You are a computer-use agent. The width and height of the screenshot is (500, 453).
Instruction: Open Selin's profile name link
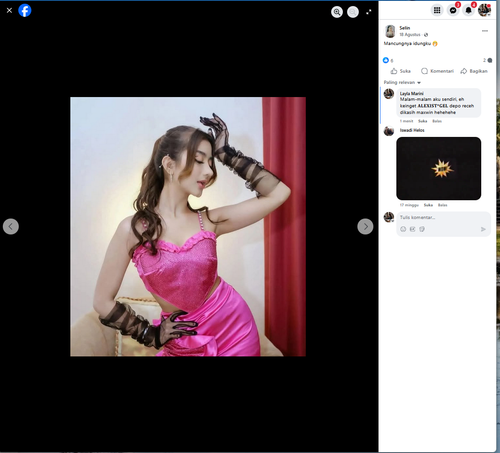[405, 28]
